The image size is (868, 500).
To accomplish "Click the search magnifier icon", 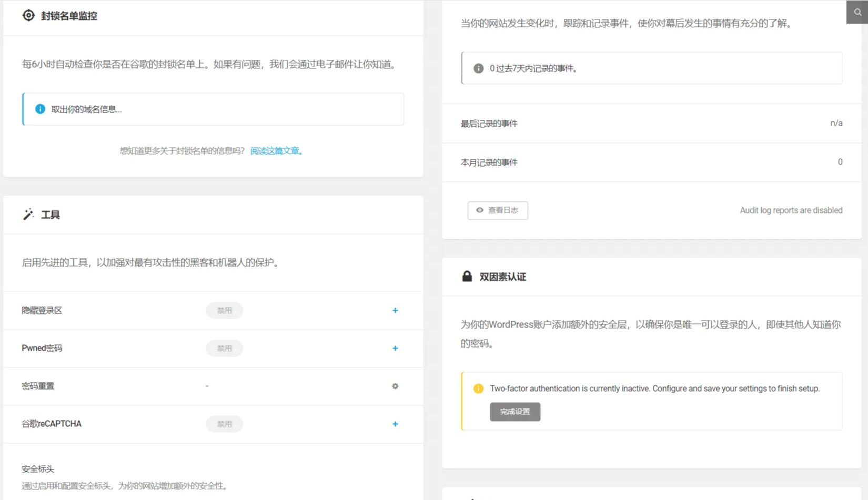I will 857,12.
